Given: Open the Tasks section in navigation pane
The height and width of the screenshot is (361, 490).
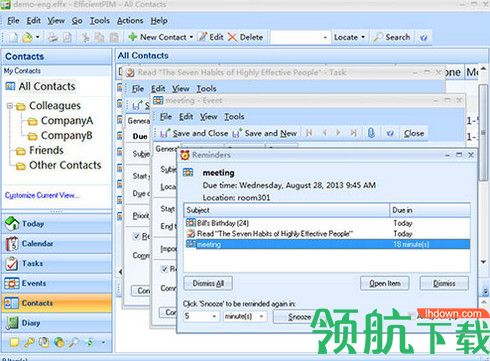Looking at the screenshot, I should coord(57,264).
